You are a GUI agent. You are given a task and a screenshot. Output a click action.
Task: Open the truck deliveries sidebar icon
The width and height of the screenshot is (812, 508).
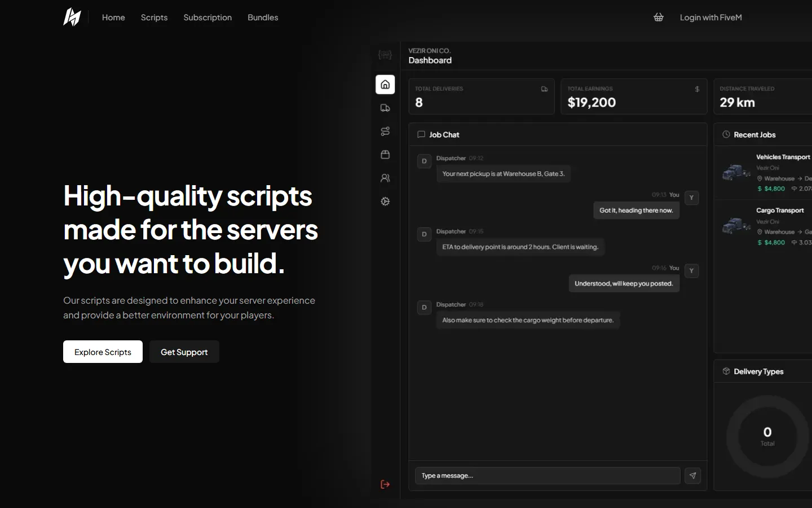[385, 108]
